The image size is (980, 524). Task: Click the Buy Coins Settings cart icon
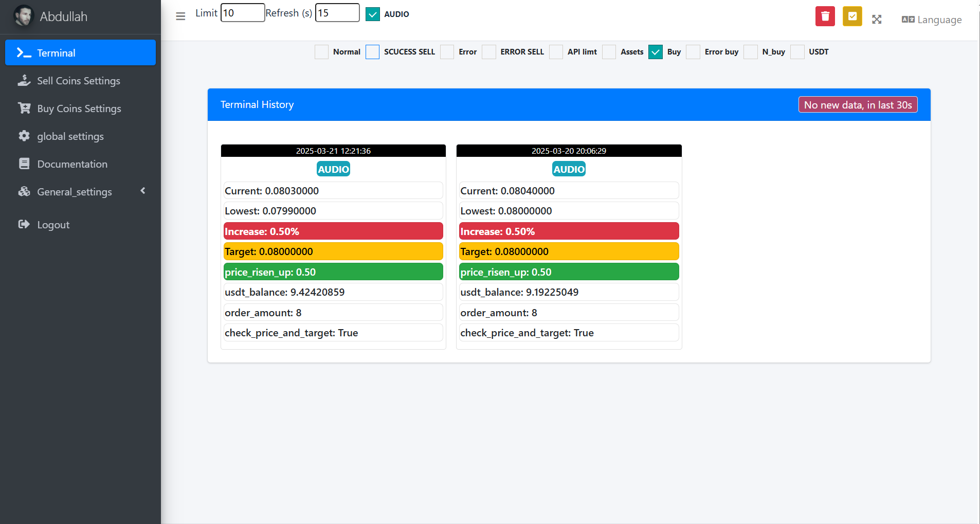24,108
